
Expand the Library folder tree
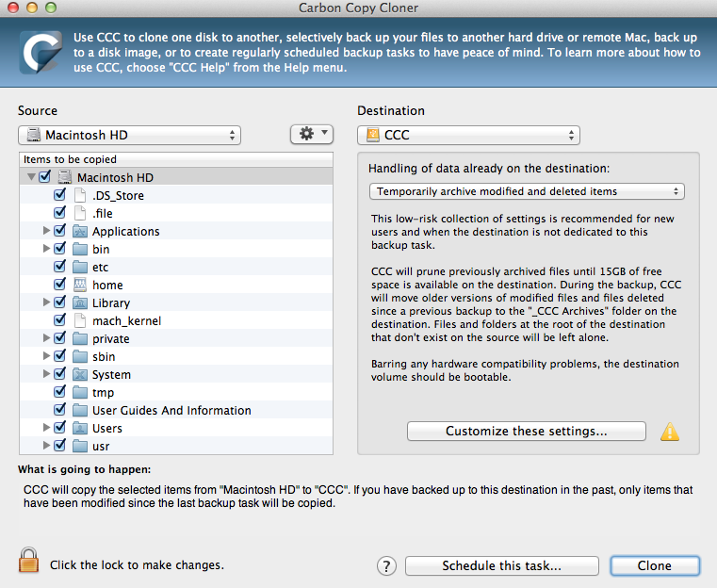[46, 302]
